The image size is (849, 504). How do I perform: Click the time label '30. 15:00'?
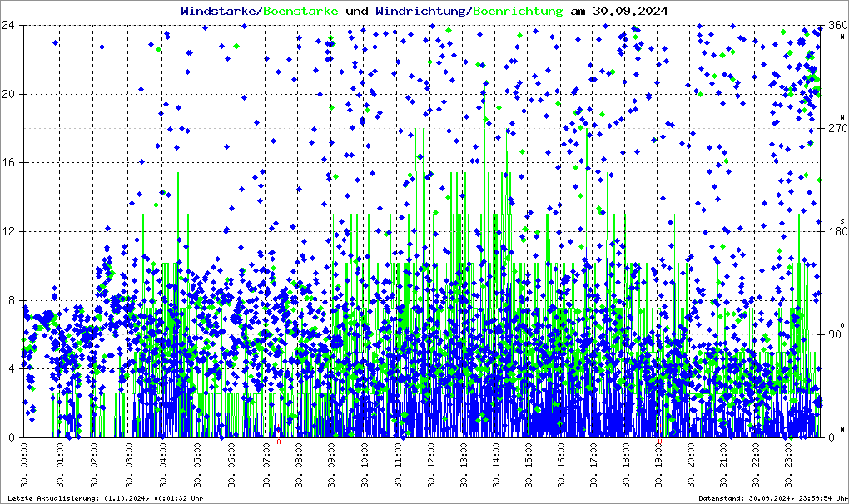[528, 466]
